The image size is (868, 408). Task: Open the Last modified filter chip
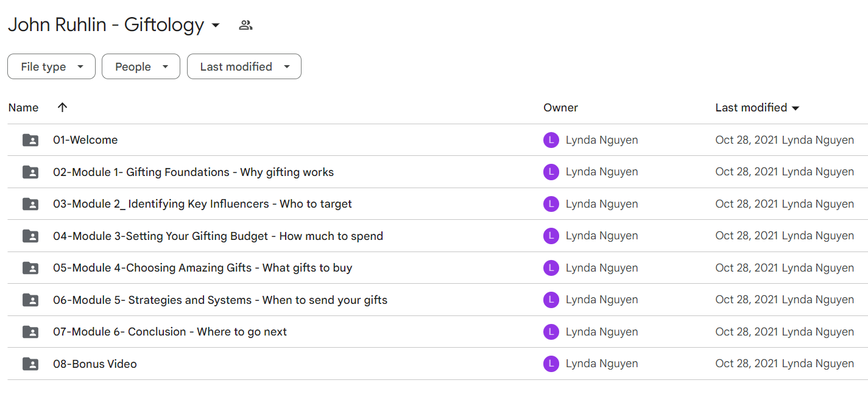coord(244,66)
